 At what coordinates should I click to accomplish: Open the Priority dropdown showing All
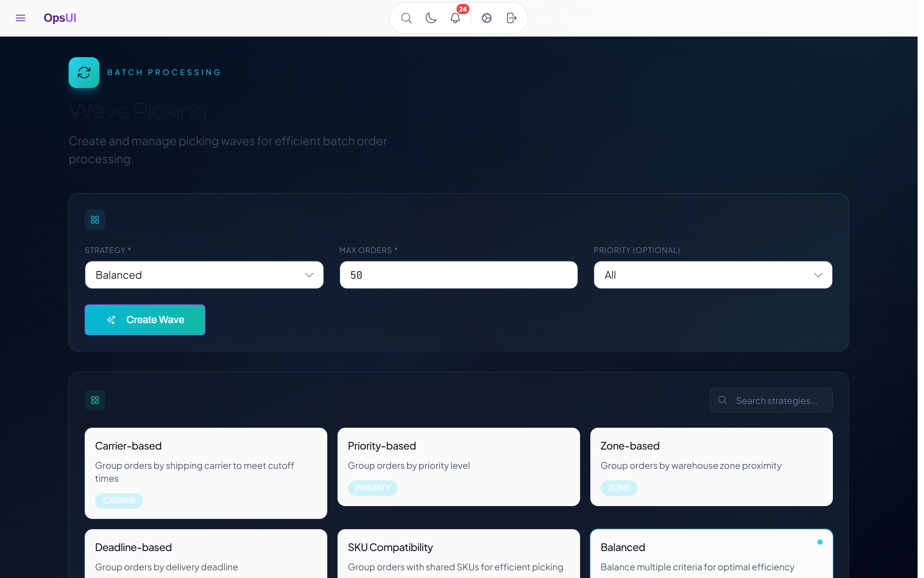(713, 275)
